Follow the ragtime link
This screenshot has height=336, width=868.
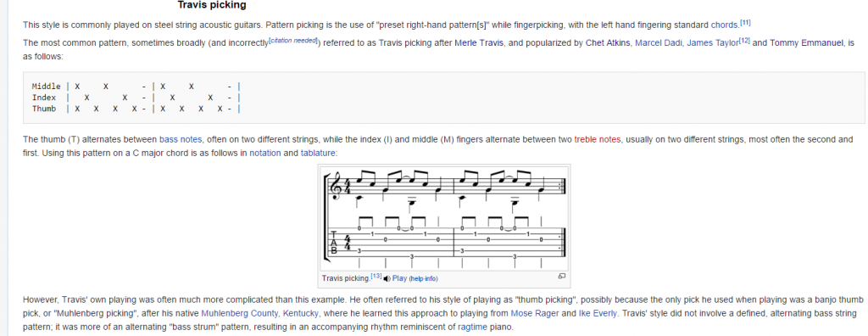click(472, 327)
